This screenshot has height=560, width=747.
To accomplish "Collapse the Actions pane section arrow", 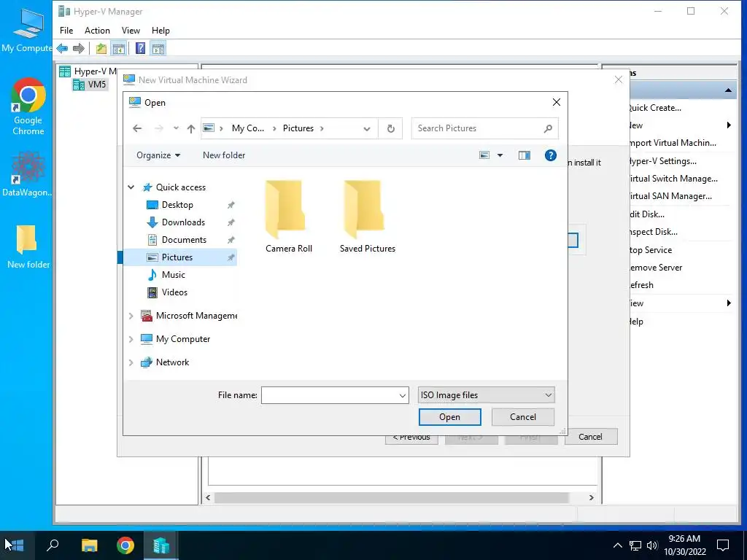I will pos(728,90).
